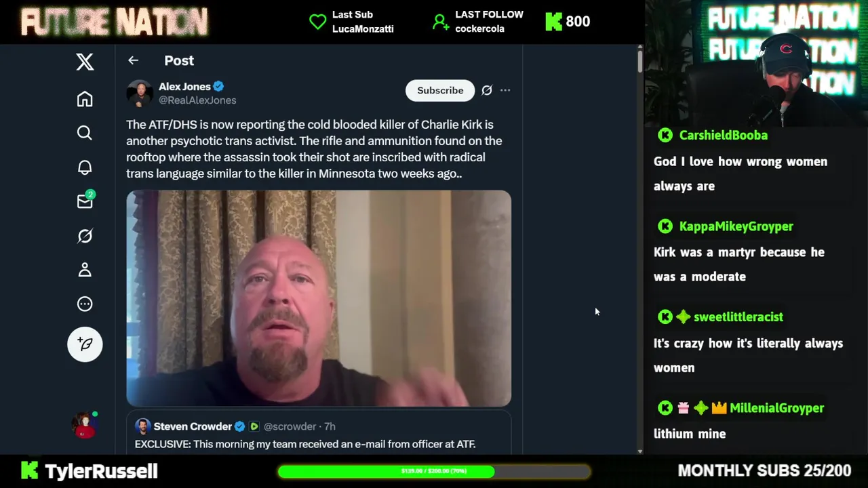This screenshot has height=488, width=868.
Task: Go back using the arrow beside Post
Action: coord(133,60)
